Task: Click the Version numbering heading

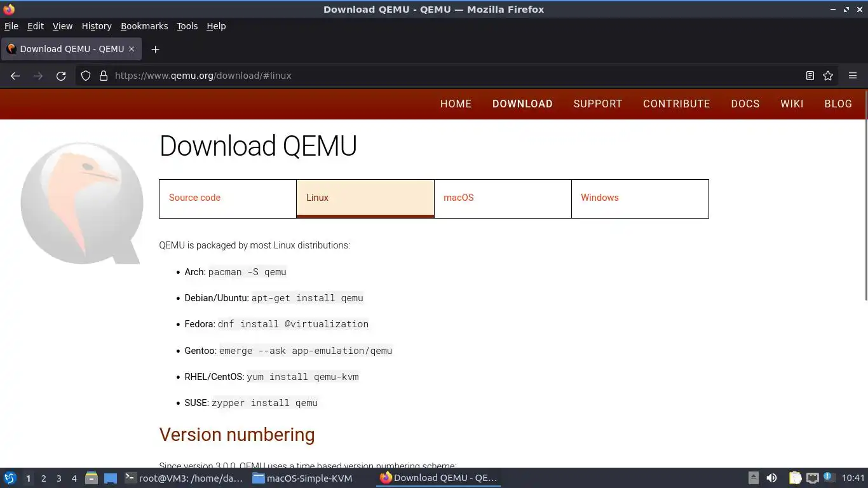Action: click(237, 435)
